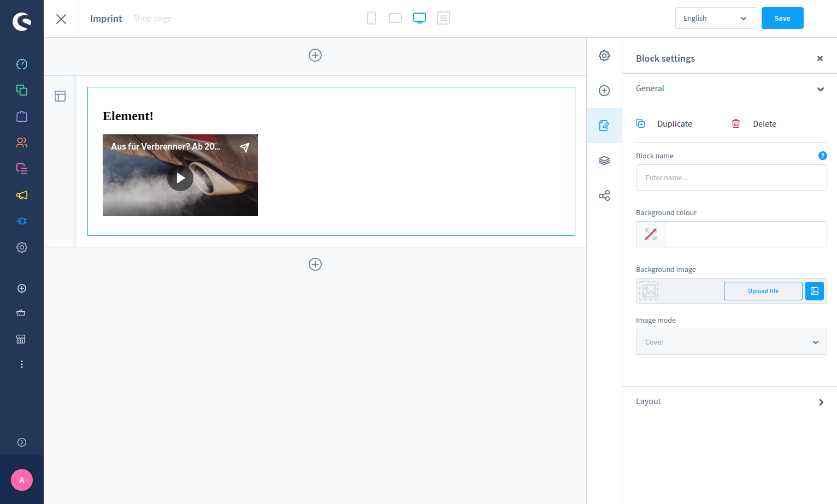
Task: Select the Imprint tab
Action: pyautogui.click(x=105, y=18)
